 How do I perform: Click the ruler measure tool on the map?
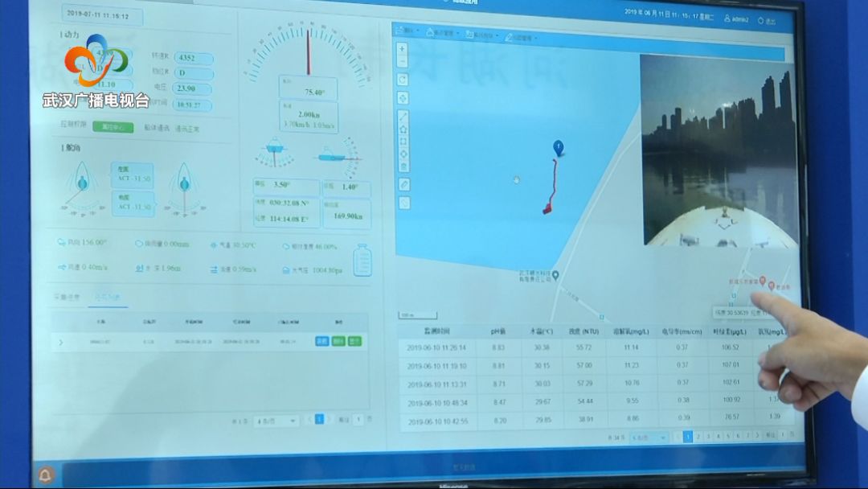[x=404, y=184]
